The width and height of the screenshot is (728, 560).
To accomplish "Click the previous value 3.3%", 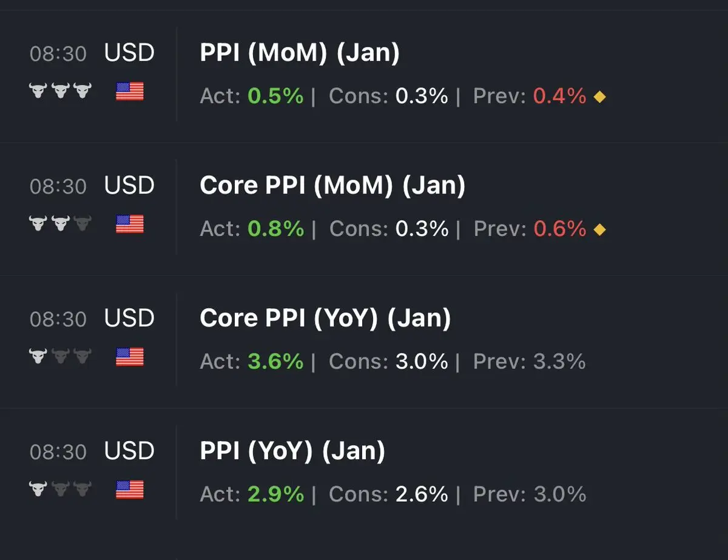I will click(559, 362).
